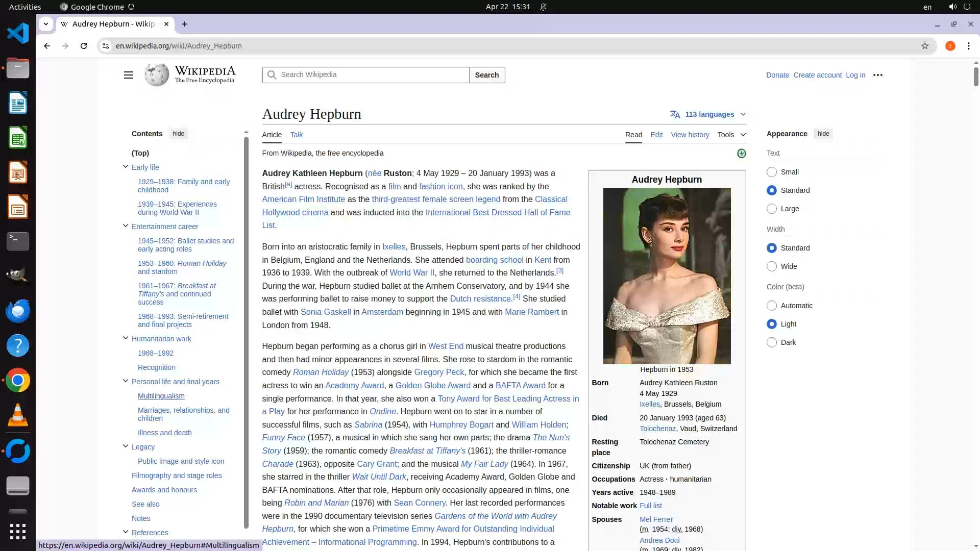
Task: Bookmark this page with the star icon
Action: coord(924,46)
